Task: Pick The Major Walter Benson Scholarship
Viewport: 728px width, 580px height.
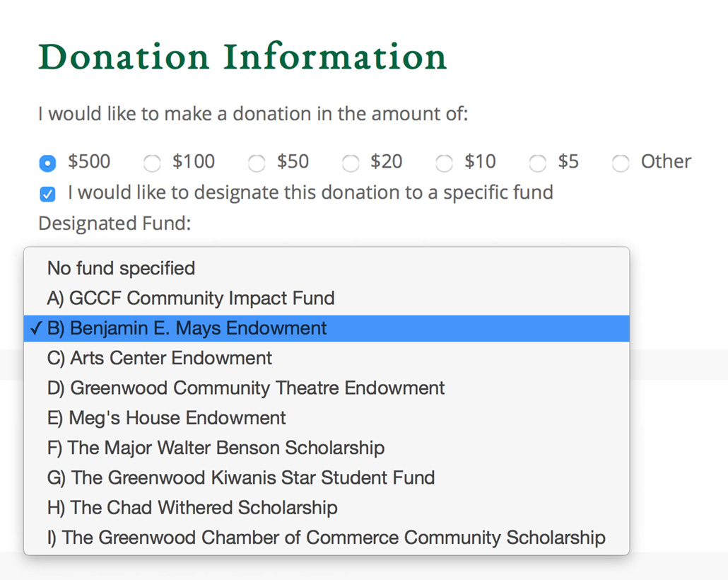Action: point(327,448)
